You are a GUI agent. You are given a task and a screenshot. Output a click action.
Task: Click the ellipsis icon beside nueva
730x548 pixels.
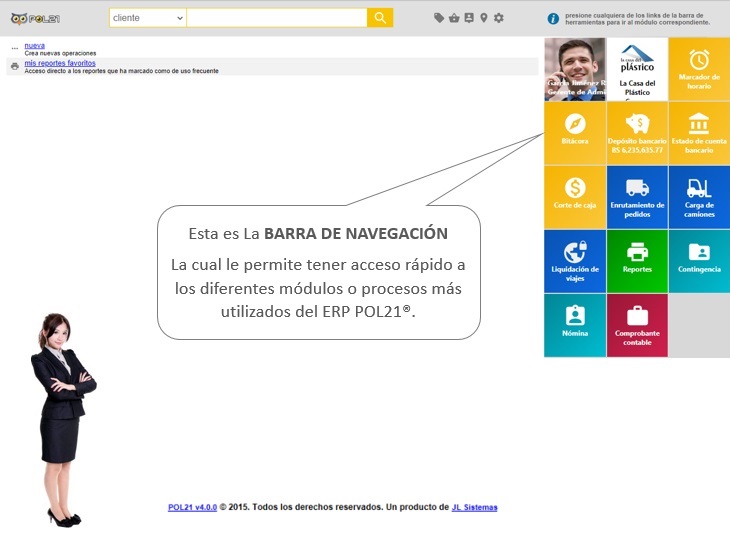coord(15,48)
